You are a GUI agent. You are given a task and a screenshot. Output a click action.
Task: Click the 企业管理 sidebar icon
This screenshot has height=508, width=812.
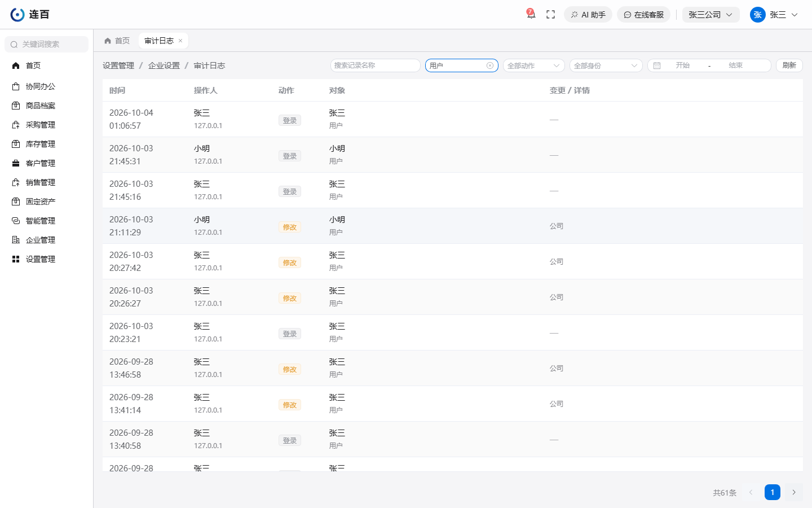point(16,240)
